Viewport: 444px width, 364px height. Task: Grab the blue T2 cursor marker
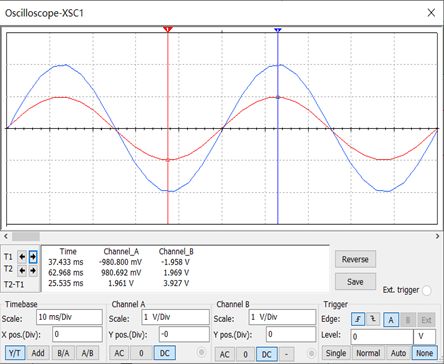(278, 30)
